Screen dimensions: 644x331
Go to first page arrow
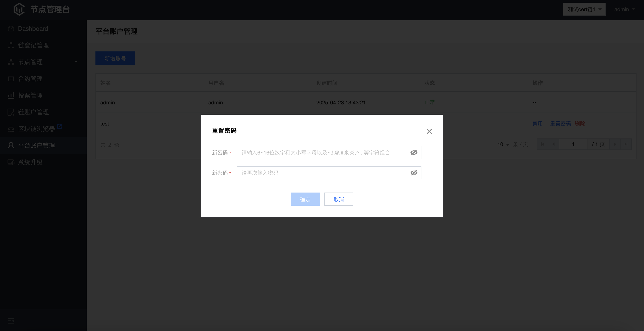point(542,144)
